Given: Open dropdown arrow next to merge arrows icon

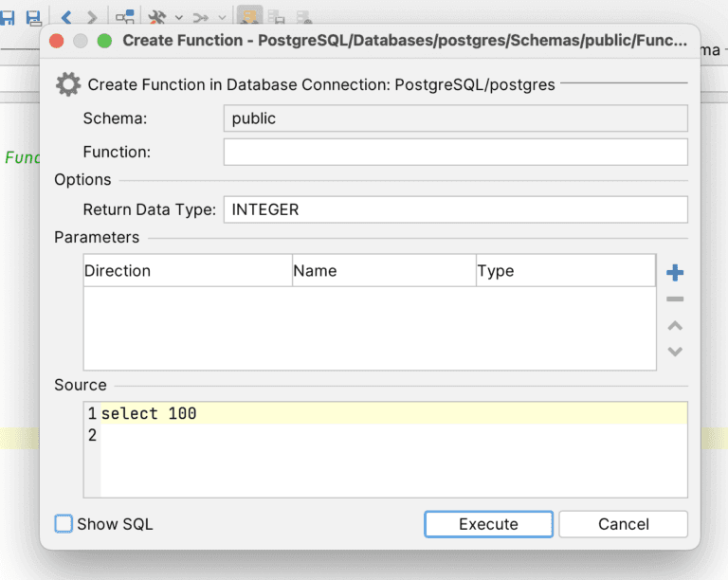Looking at the screenshot, I should pos(223,18).
